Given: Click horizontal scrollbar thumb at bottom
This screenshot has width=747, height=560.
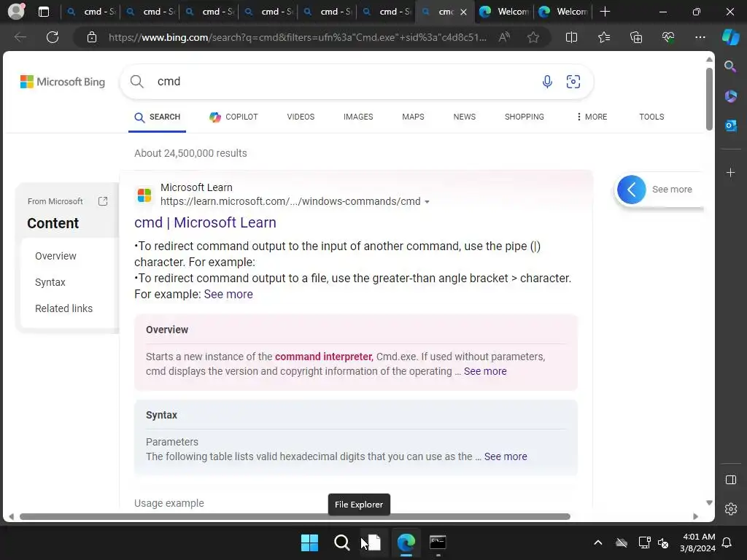Looking at the screenshot, I should point(295,517).
